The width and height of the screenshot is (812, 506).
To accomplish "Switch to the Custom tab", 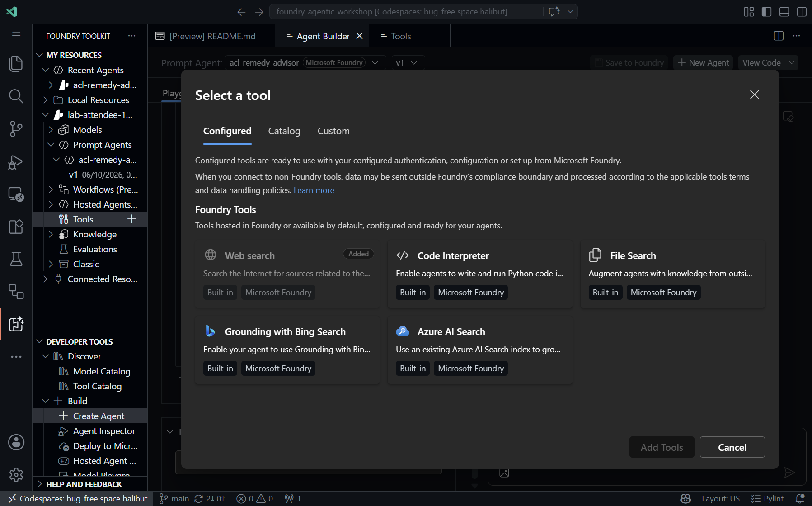I will [333, 131].
